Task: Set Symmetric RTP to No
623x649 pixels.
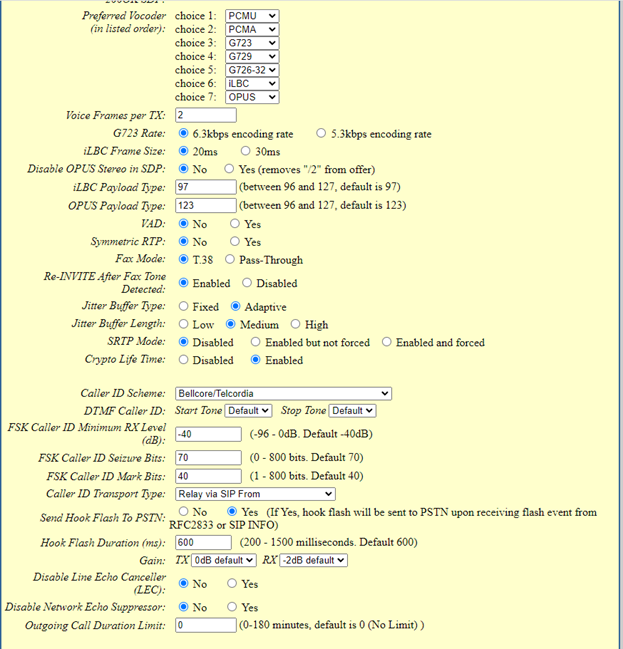Action: pos(183,241)
